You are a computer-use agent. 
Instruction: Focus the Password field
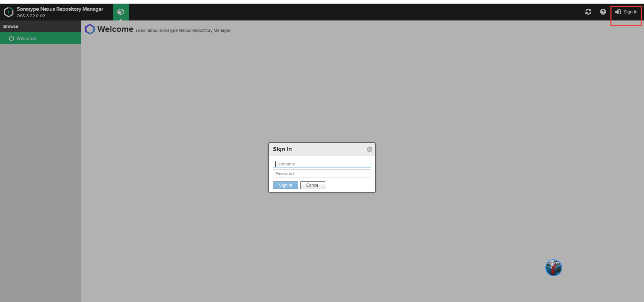(322, 173)
